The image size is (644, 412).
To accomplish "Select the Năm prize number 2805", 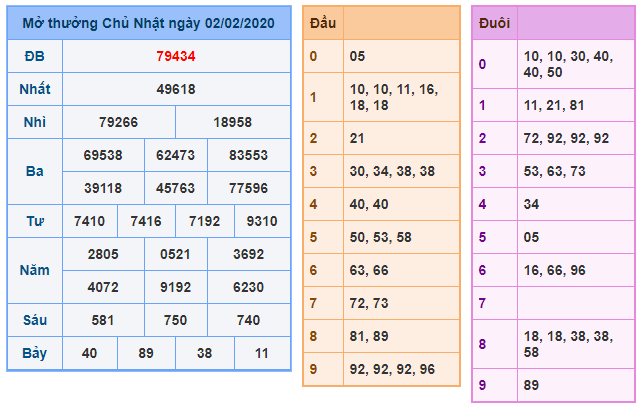I will click(x=104, y=254).
